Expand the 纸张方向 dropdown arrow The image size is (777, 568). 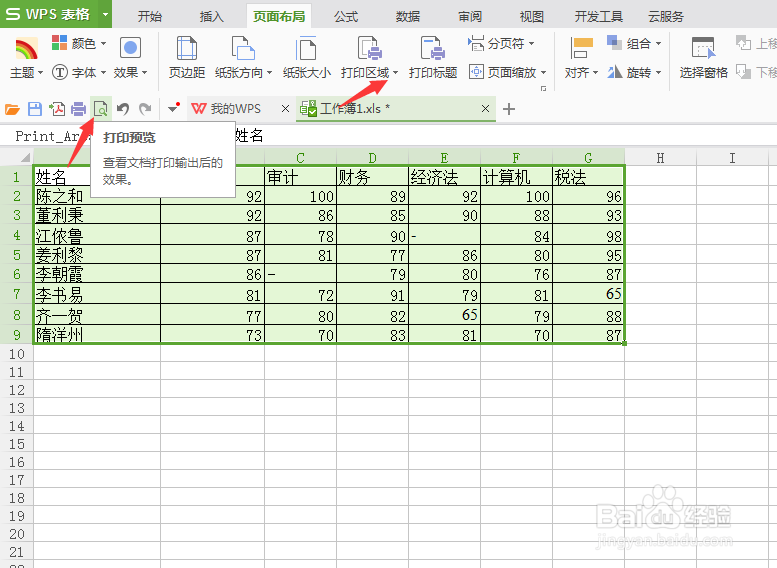[x=270, y=73]
